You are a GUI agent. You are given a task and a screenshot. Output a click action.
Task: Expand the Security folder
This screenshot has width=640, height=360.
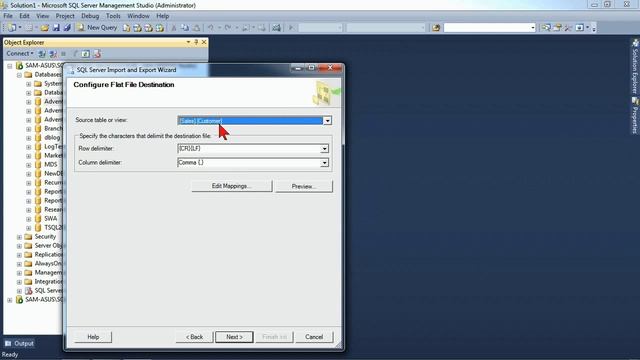(x=19, y=237)
